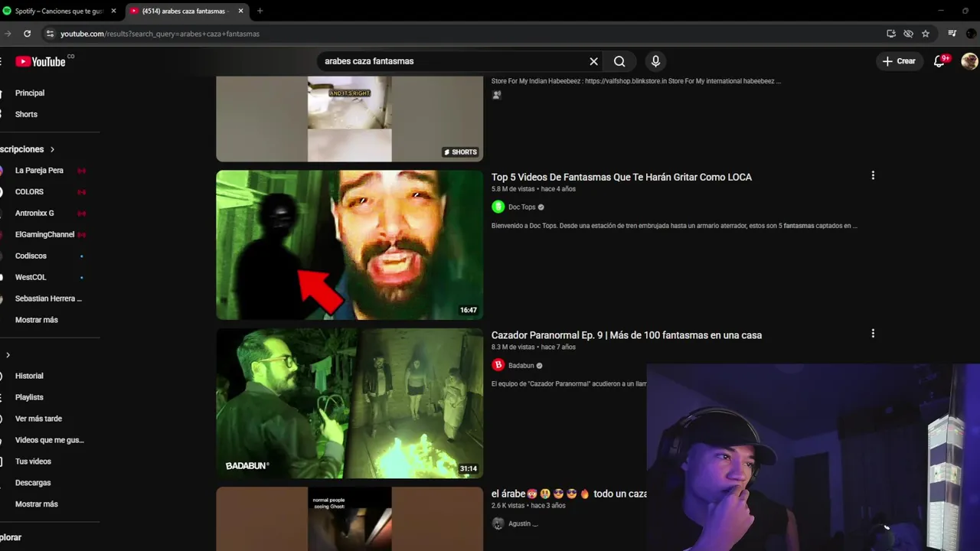Click the '8.3 M de vistas' text

point(513,347)
